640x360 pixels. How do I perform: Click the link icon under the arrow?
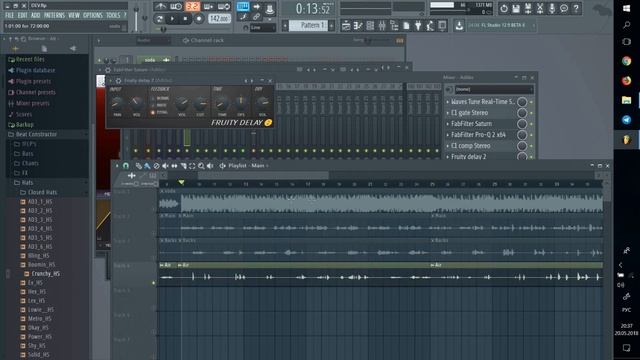(x=256, y=17)
